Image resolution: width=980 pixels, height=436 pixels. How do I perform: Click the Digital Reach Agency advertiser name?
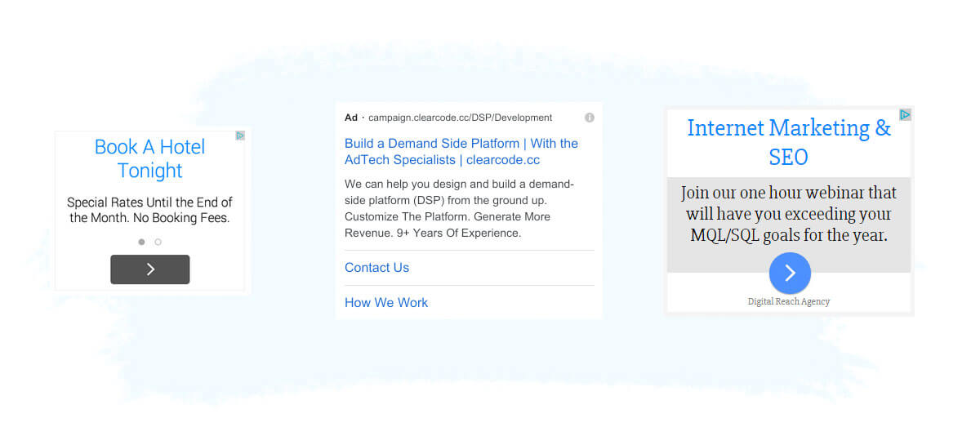point(789,301)
